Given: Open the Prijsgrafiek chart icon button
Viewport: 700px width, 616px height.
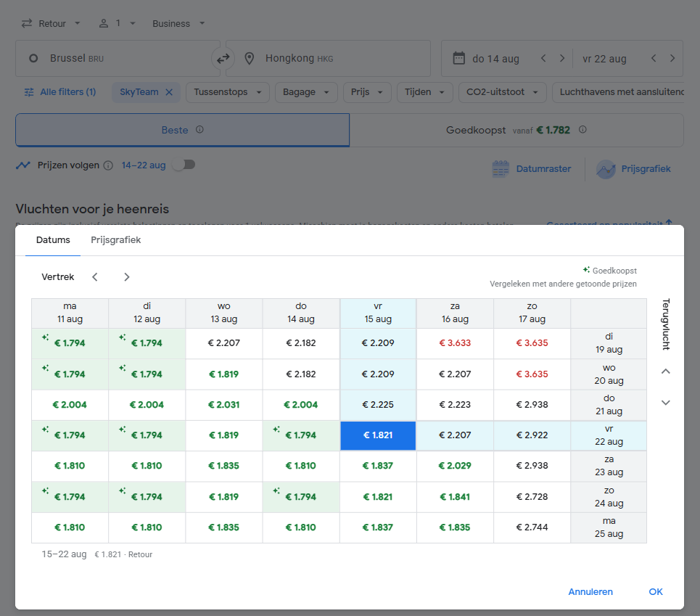Looking at the screenshot, I should (606, 169).
